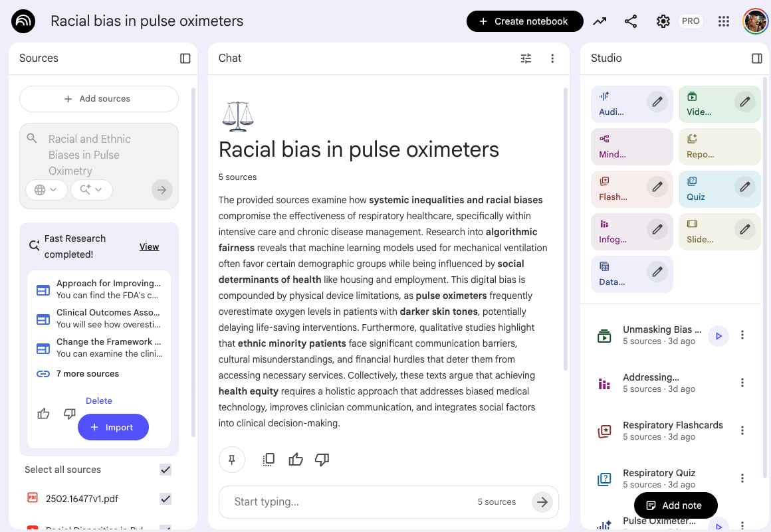771x532 pixels.
Task: Import the Fast Research sources
Action: tap(113, 427)
